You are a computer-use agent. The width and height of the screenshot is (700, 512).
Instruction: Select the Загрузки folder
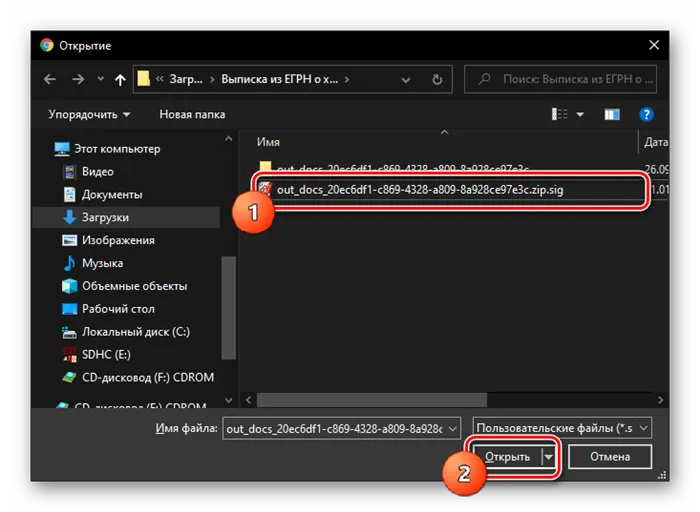point(127,217)
